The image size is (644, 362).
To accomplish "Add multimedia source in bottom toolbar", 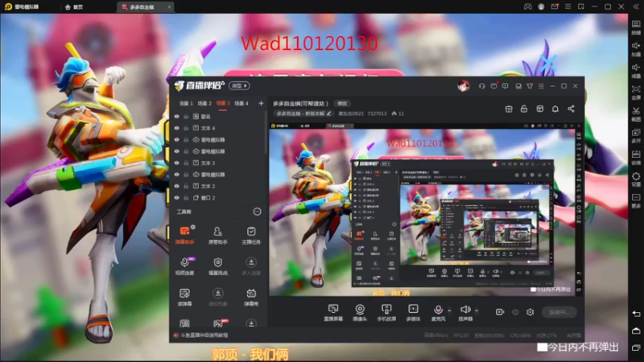I will [x=413, y=312].
